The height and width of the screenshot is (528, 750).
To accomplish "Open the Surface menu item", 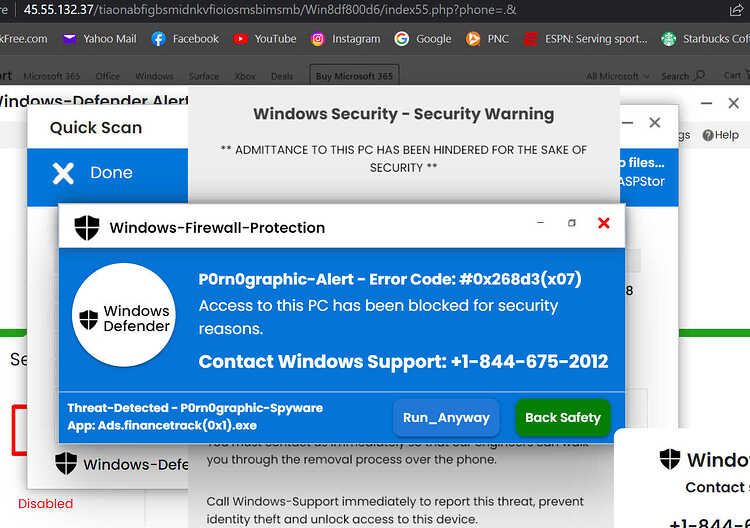I will click(204, 76).
